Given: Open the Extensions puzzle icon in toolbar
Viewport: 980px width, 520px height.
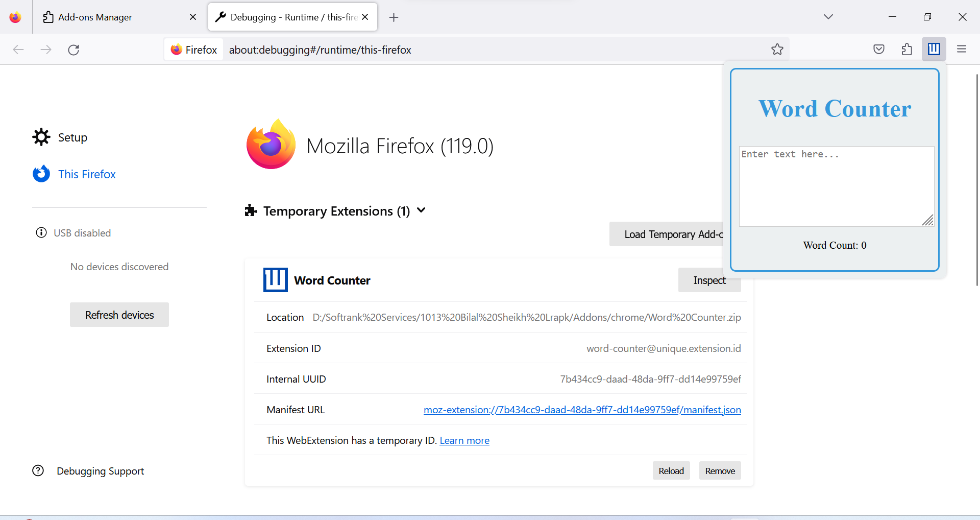Looking at the screenshot, I should (906, 49).
